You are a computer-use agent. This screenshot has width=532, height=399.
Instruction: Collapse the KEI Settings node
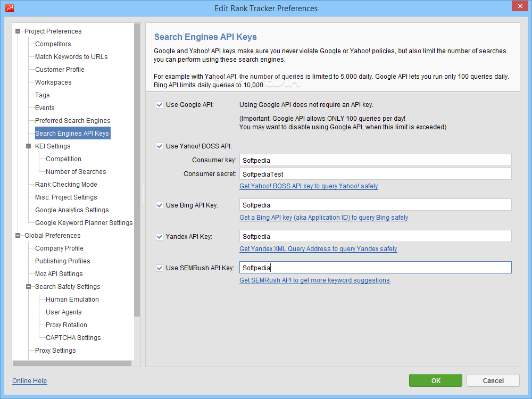[x=29, y=146]
